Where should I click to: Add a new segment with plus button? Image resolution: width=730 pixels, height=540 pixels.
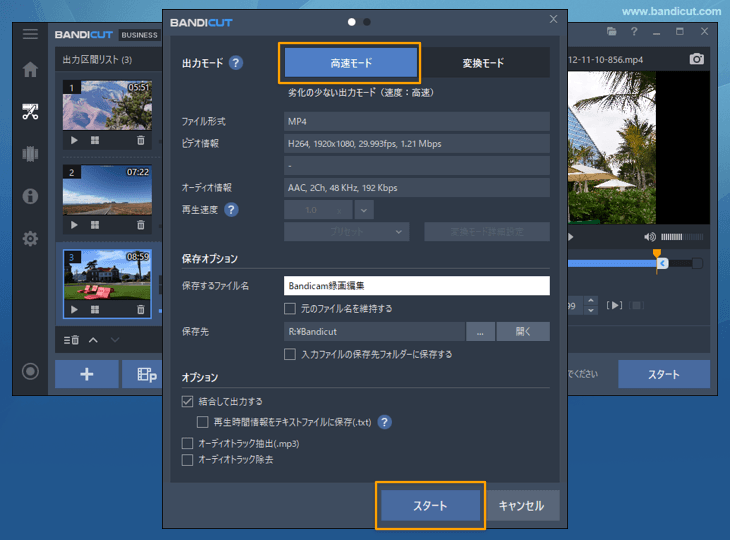coord(87,374)
